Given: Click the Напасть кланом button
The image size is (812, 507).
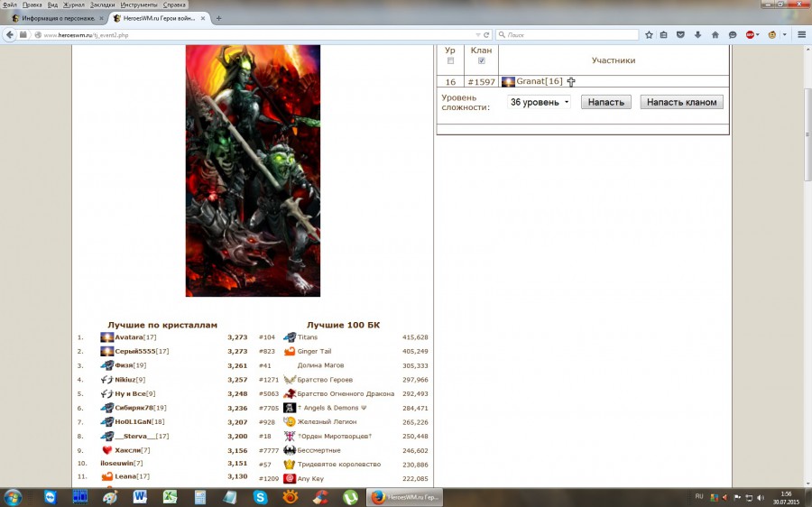Looking at the screenshot, I should 681,102.
